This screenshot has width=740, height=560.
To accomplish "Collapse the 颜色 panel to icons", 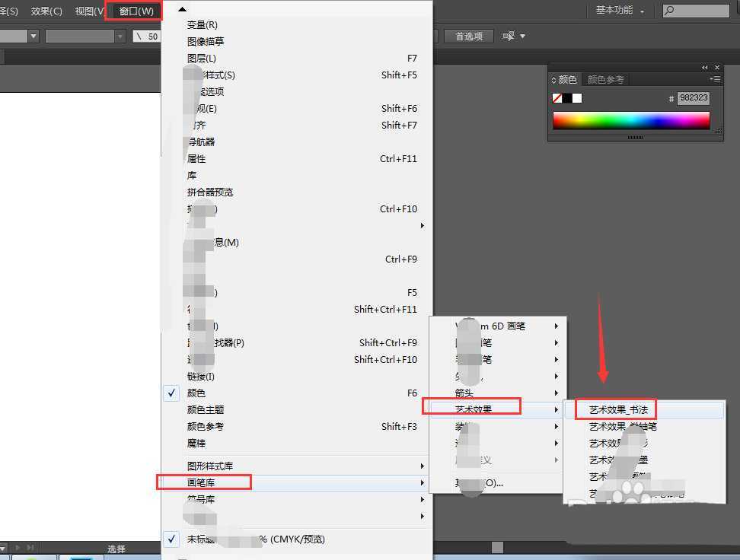I will pyautogui.click(x=703, y=67).
